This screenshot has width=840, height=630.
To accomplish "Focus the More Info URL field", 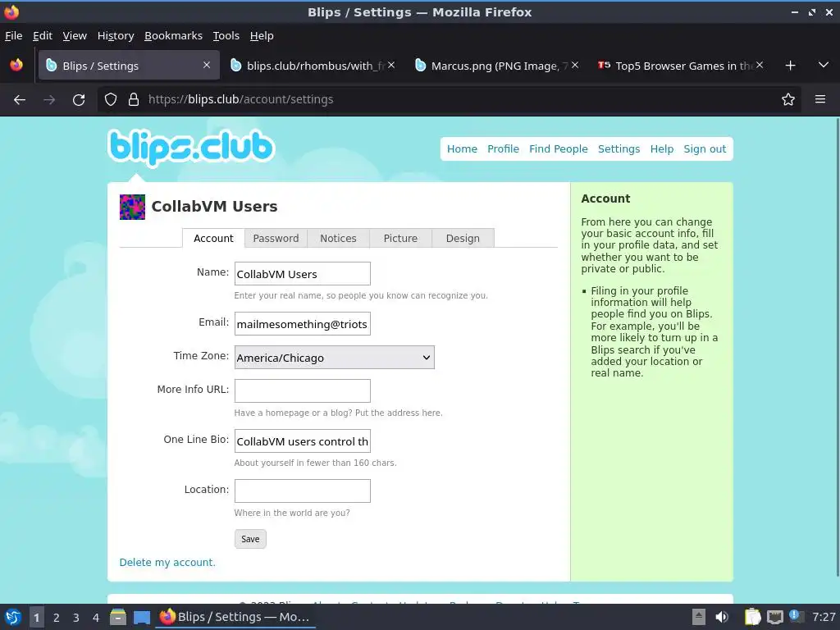I will click(302, 391).
